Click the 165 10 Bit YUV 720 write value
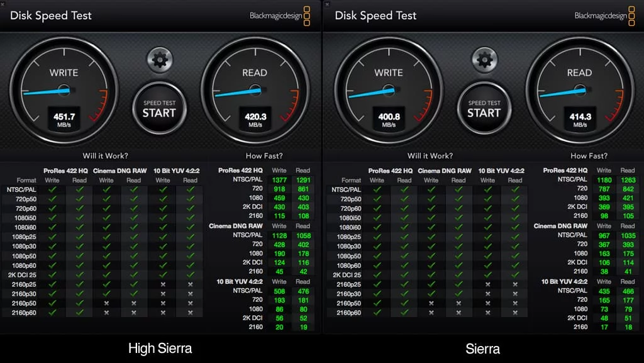Screen dimensions: 644x363 pos(604,300)
